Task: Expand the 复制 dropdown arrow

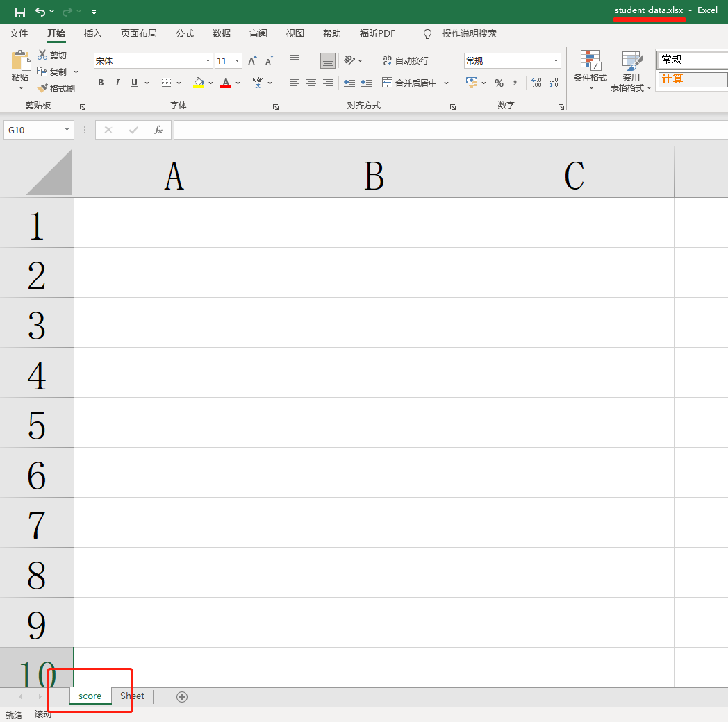Action: tap(76, 72)
